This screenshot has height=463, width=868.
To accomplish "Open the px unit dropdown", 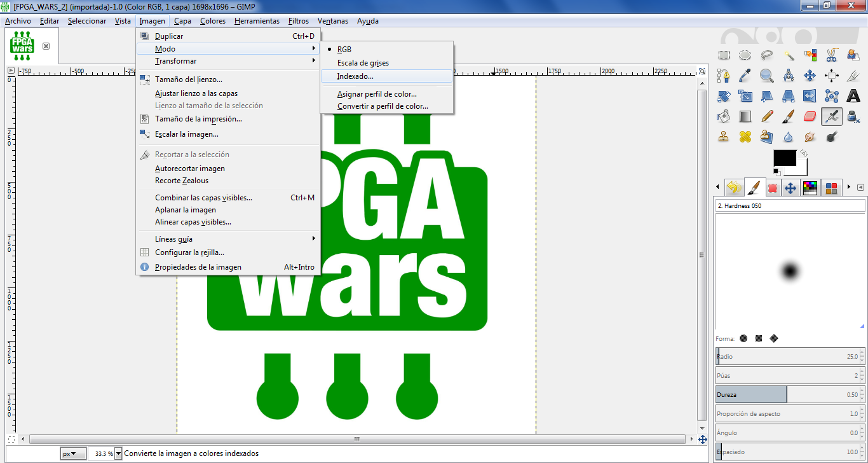I will coord(74,453).
